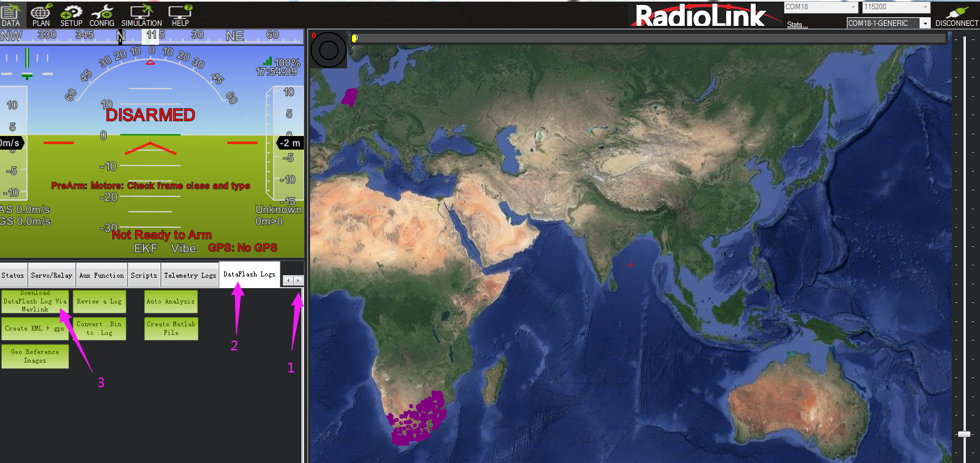Switch to the Telemetry Logs tab
The width and height of the screenshot is (980, 463).
point(190,276)
